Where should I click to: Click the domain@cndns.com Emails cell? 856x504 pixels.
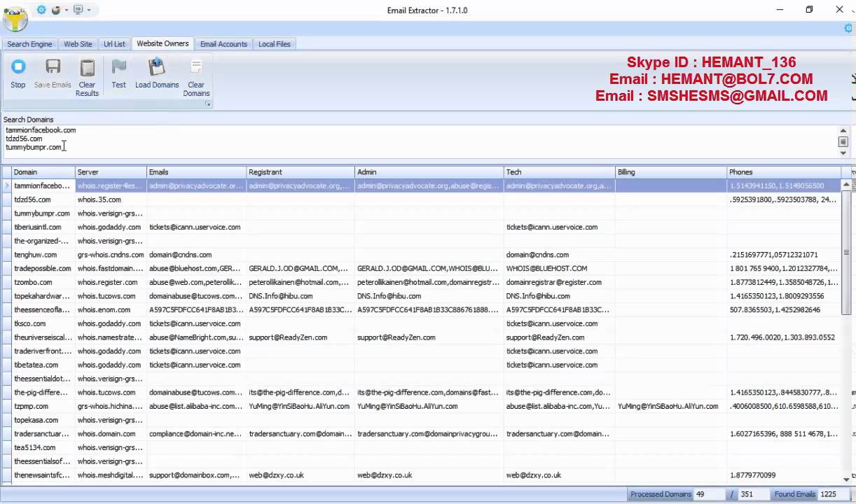196,255
